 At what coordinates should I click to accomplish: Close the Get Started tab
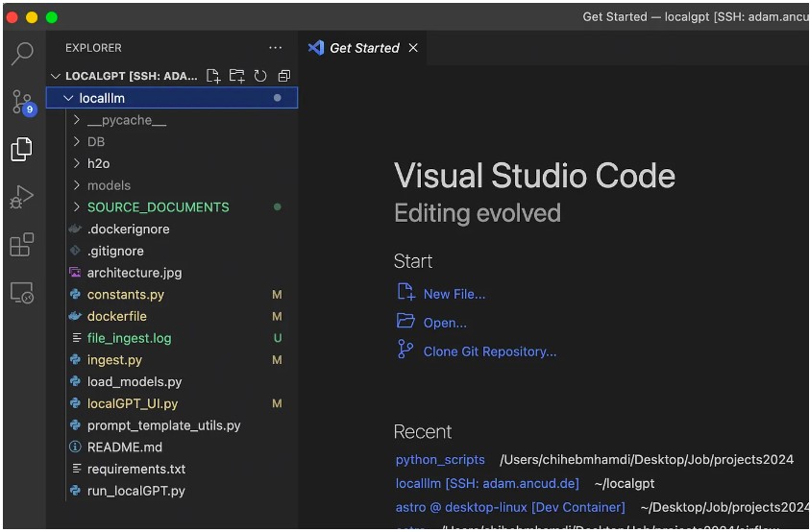tap(413, 48)
